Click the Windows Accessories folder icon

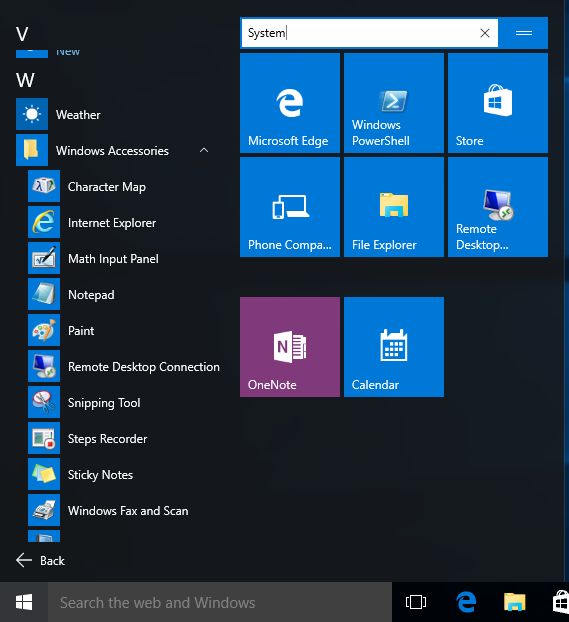(x=32, y=150)
